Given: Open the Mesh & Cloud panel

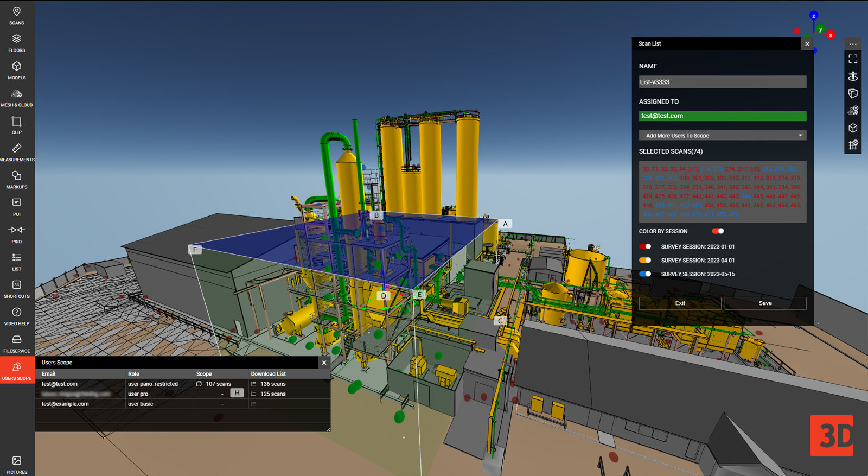Looking at the screenshot, I should point(17,98).
